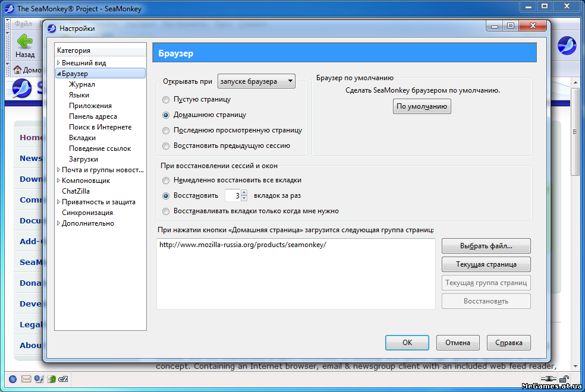Decrease tabs count with spinner down arrow
585x392 pixels.
point(244,198)
